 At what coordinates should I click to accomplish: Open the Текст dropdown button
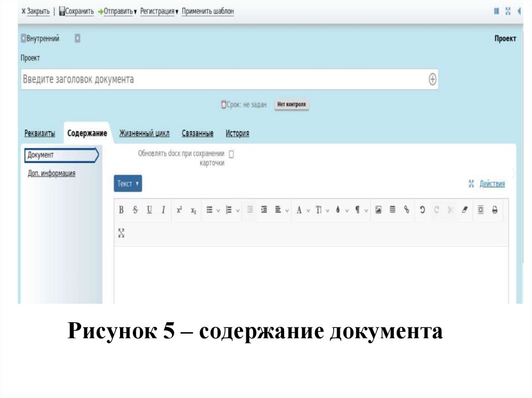[128, 183]
